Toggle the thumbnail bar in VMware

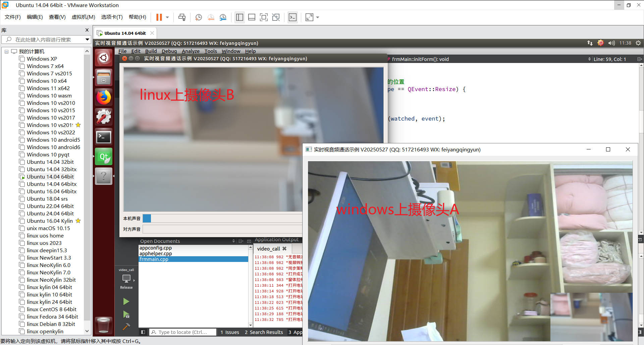[252, 17]
